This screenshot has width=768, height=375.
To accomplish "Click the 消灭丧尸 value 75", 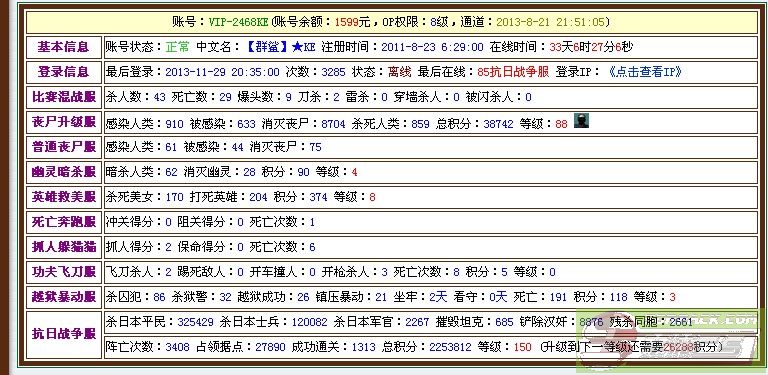I will pyautogui.click(x=315, y=147).
